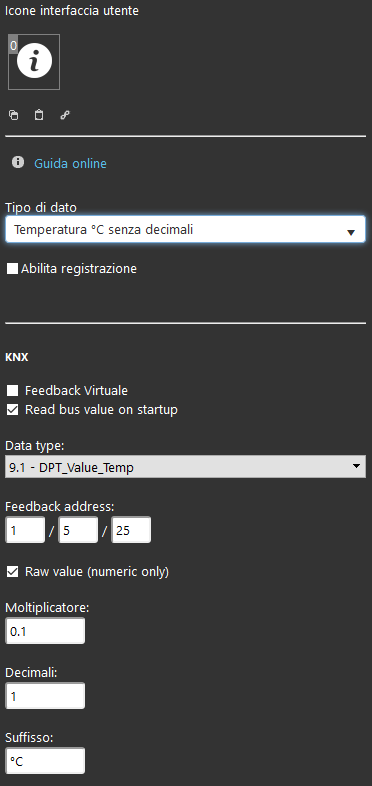Paste icon using the clipboard button
The width and height of the screenshot is (372, 786).
39,115
